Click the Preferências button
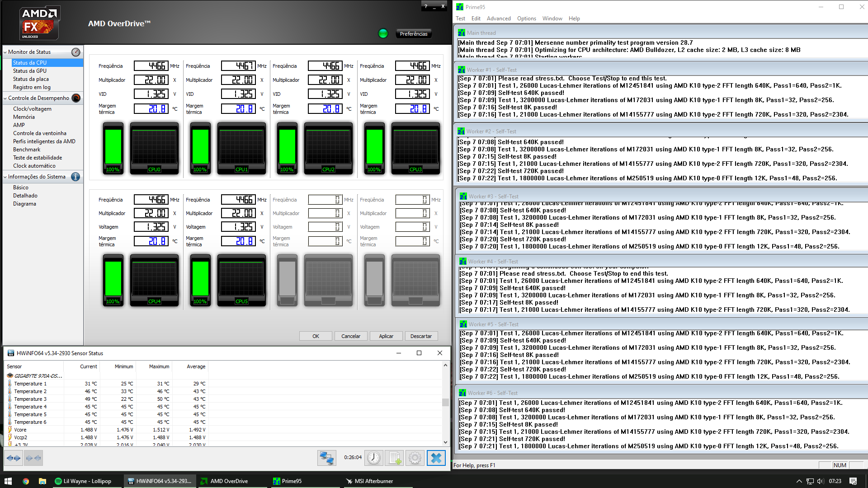This screenshot has width=868, height=488. 414,34
